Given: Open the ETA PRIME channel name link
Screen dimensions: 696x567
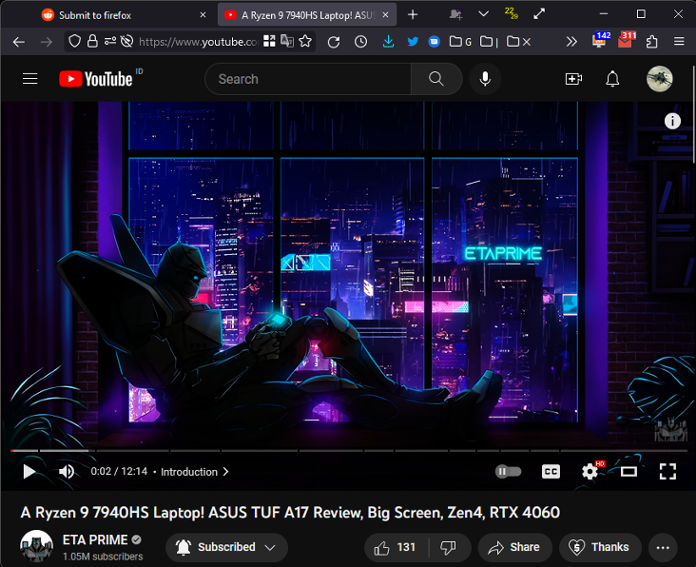Looking at the screenshot, I should tap(95, 540).
